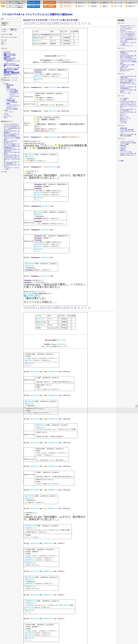Open 操作ガイド in the top toolbar
138x644 pixels.
pyautogui.click(x=80, y=6)
